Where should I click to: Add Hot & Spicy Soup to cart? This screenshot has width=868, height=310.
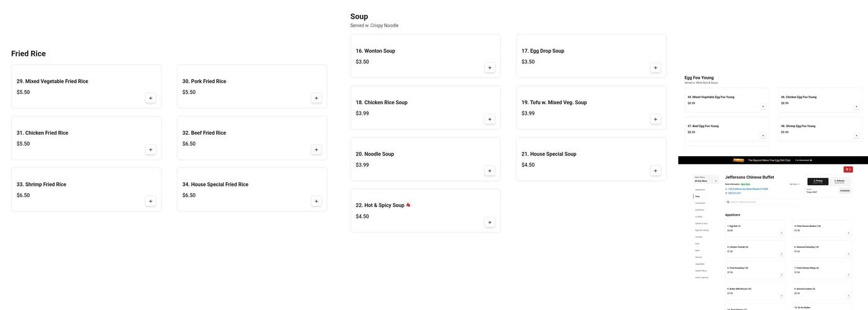point(490,222)
